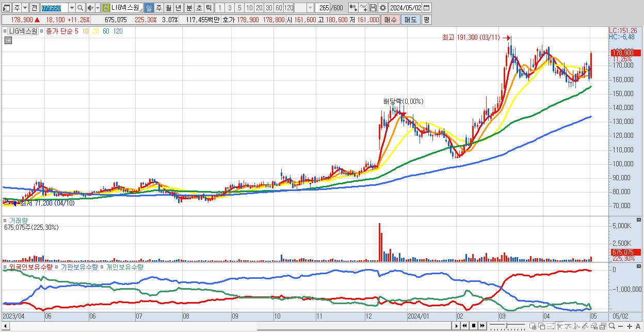Zoom in with the plus icon
Image resolution: width=644 pixels, height=332 pixels.
[x=630, y=326]
